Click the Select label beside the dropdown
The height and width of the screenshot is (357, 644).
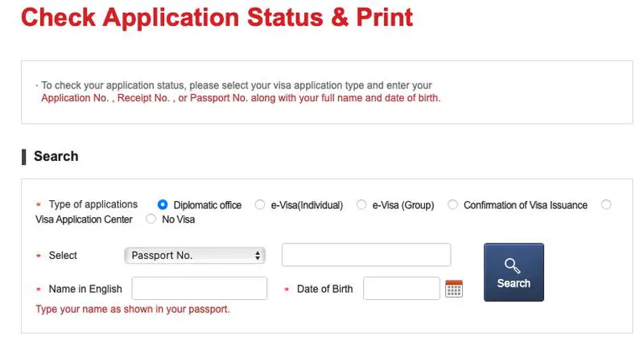click(x=63, y=256)
